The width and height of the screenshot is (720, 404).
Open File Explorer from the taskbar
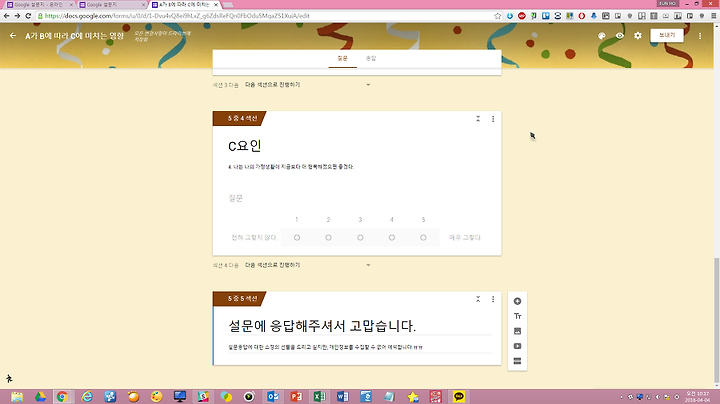click(x=17, y=397)
